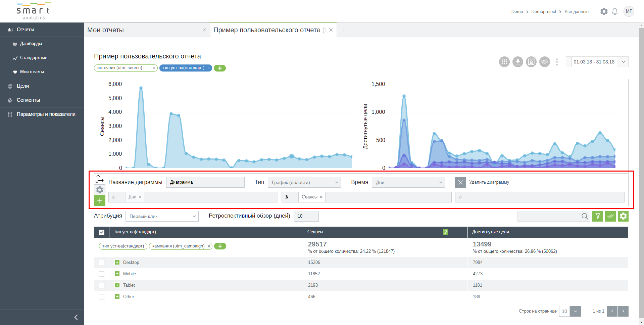This screenshot has height=325, width=644.
Task: Toggle the crossed-eye hide chart icon
Action: [x=544, y=62]
